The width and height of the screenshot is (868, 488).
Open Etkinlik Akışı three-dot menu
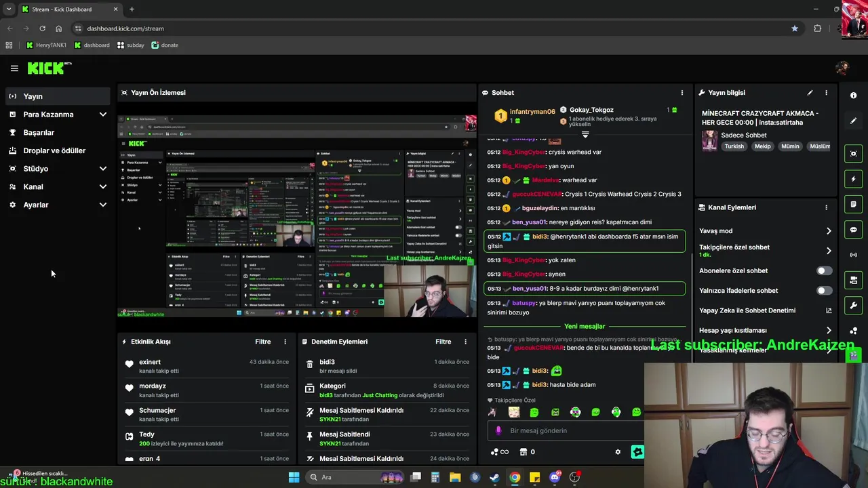pyautogui.click(x=285, y=342)
